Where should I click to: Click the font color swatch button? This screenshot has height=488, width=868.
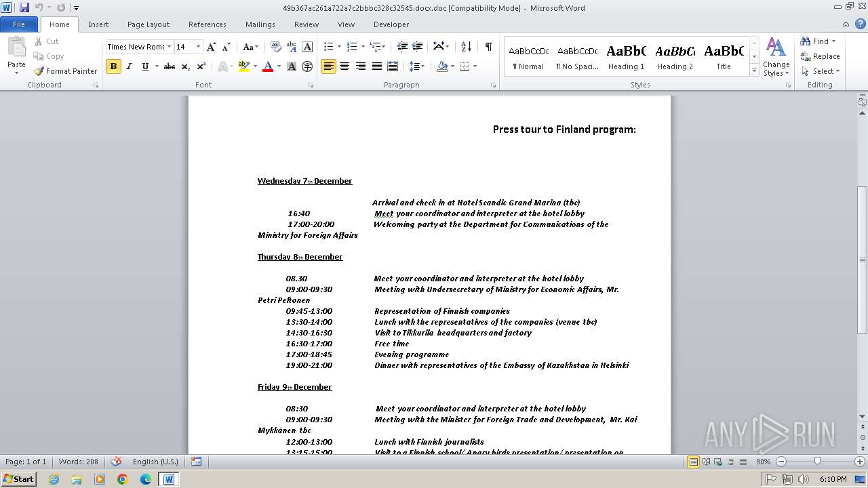coord(268,66)
